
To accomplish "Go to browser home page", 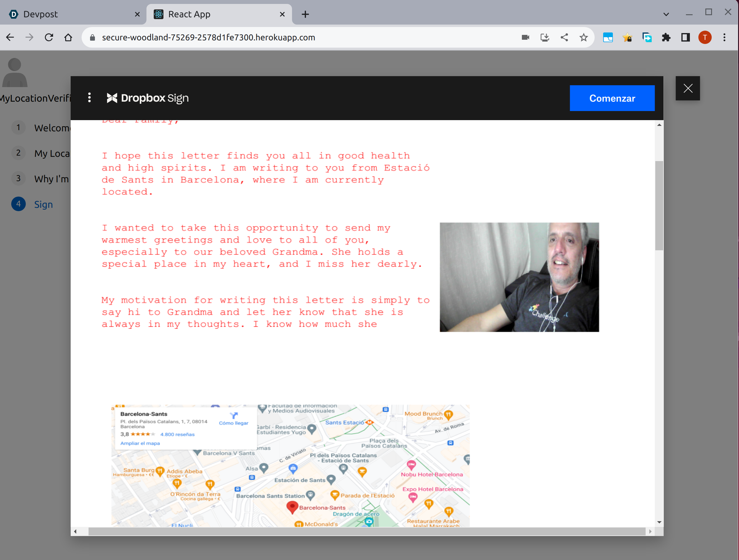I will pos(68,37).
